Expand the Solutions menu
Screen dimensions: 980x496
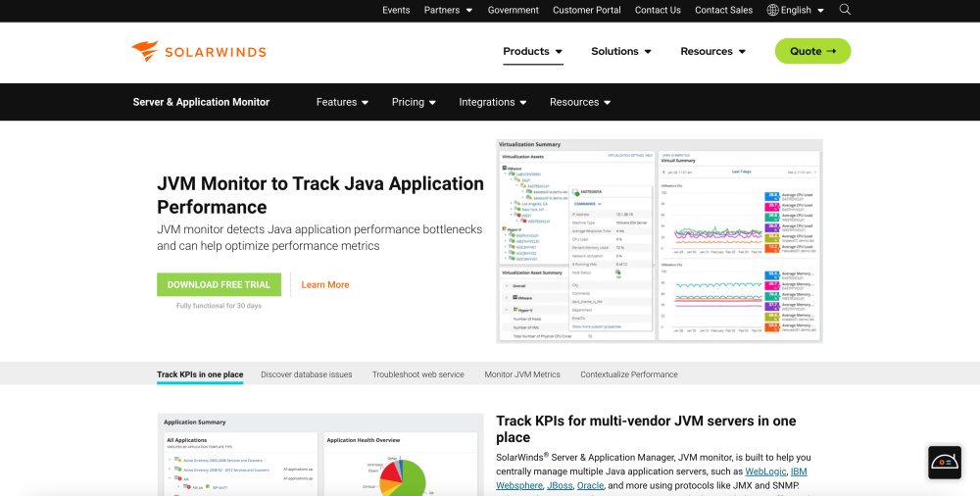pos(621,51)
